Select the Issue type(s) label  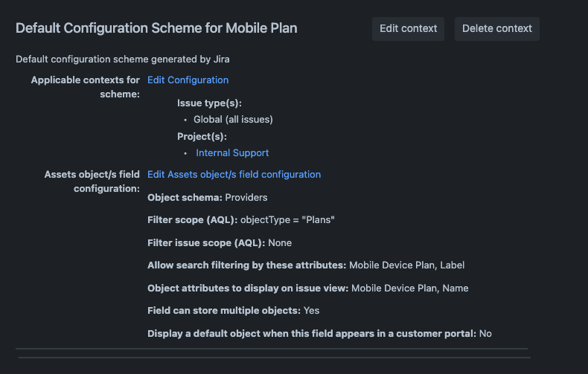click(209, 103)
